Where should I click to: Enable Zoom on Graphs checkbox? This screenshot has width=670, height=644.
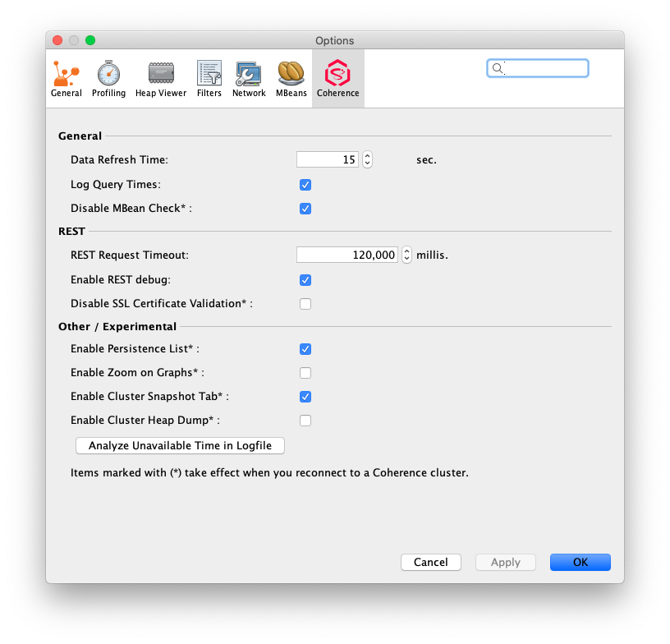click(x=305, y=373)
